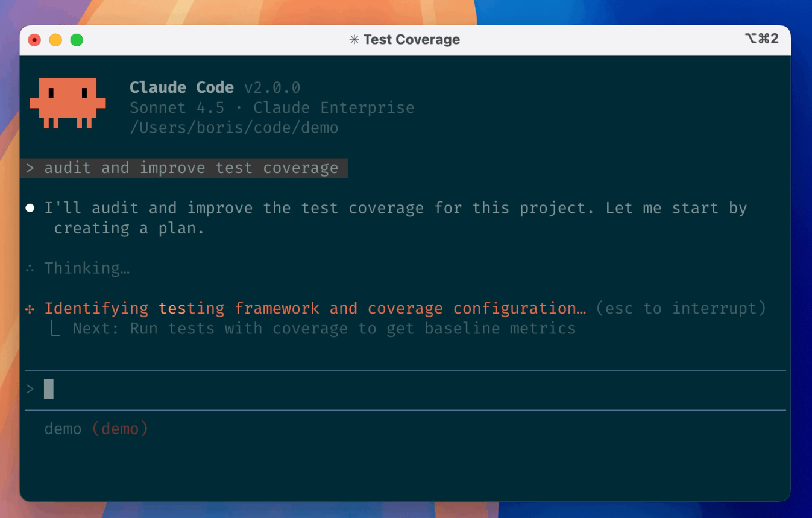812x518 pixels.
Task: Click the block cursor in the input field
Action: [x=49, y=389]
